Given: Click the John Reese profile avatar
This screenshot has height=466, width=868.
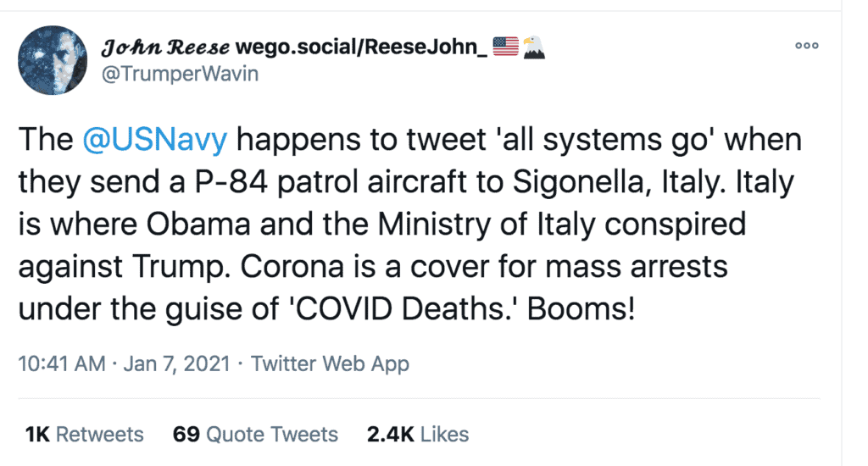Looking at the screenshot, I should tap(53, 59).
